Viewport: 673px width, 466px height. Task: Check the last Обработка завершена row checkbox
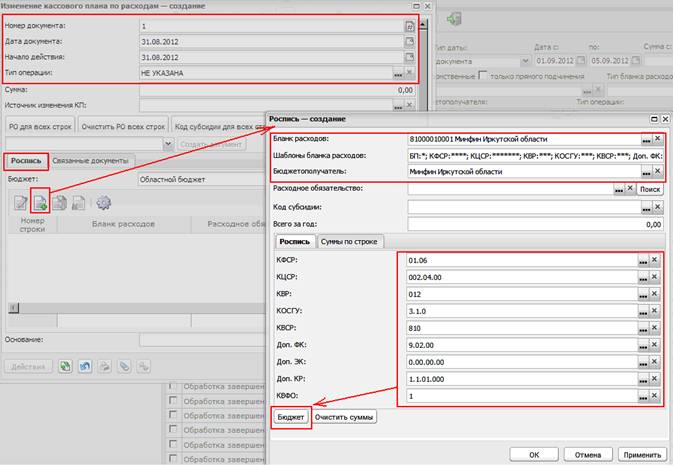[173, 458]
